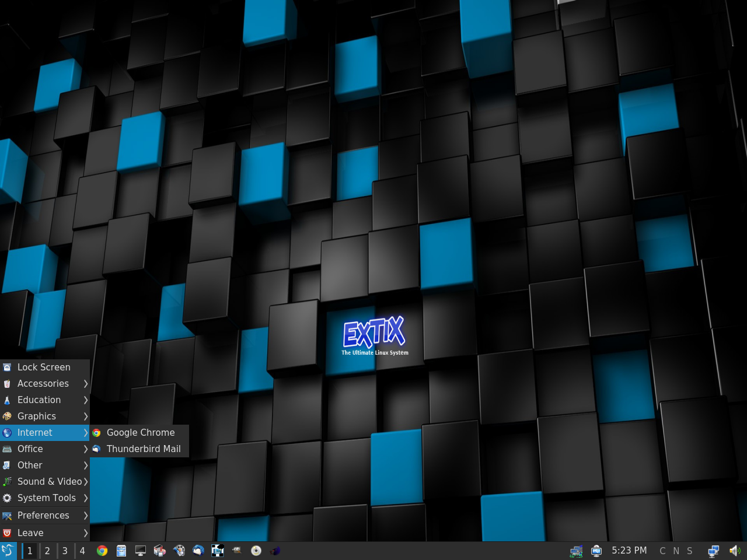Expand the System Tools submenu arrow
The image size is (747, 560).
pos(85,498)
